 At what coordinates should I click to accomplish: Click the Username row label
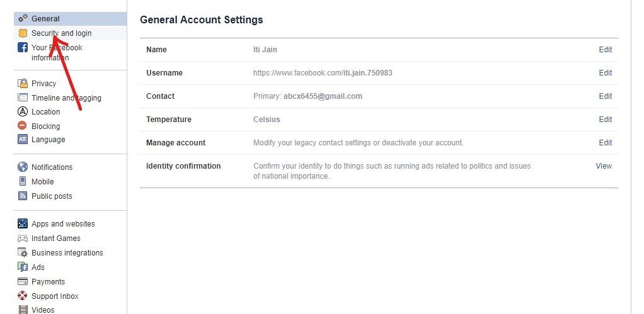[164, 73]
